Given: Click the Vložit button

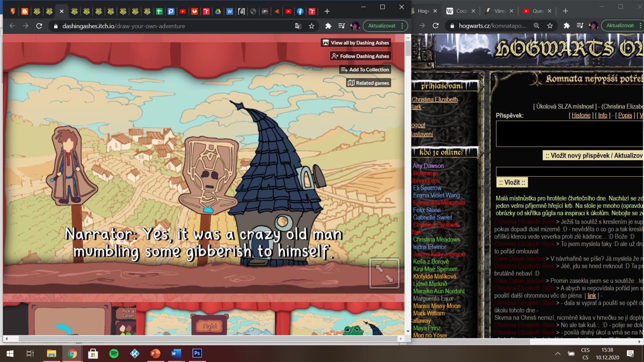Looking at the screenshot, I should (x=512, y=182).
